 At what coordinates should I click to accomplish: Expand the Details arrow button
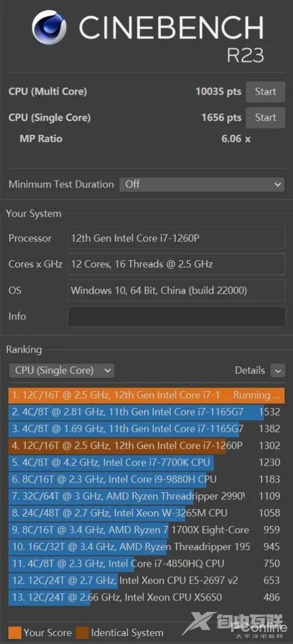point(277,370)
